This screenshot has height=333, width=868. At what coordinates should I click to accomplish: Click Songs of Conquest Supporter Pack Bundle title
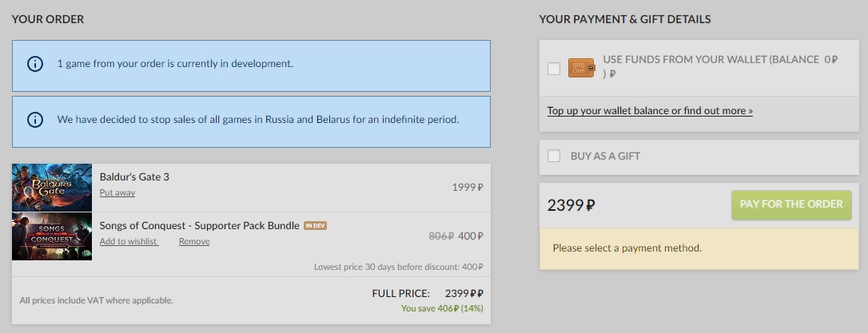[x=199, y=226]
